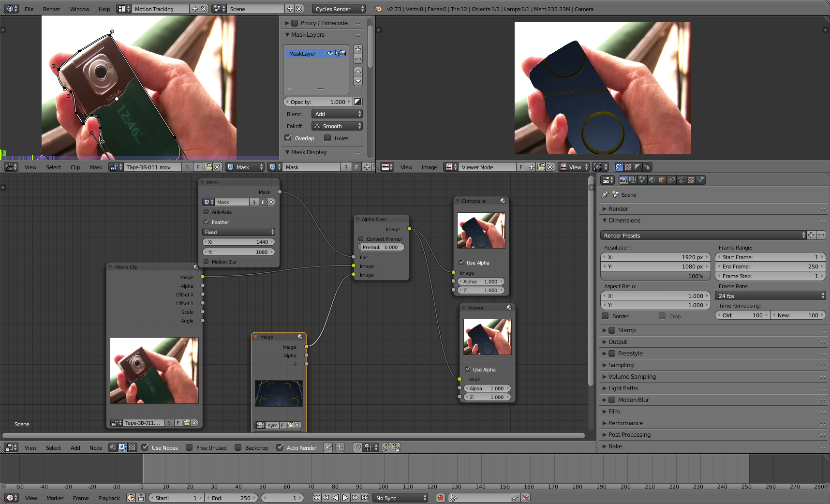This screenshot has height=504, width=830.
Task: Paste nodes from the clipboard
Action: click(x=396, y=447)
